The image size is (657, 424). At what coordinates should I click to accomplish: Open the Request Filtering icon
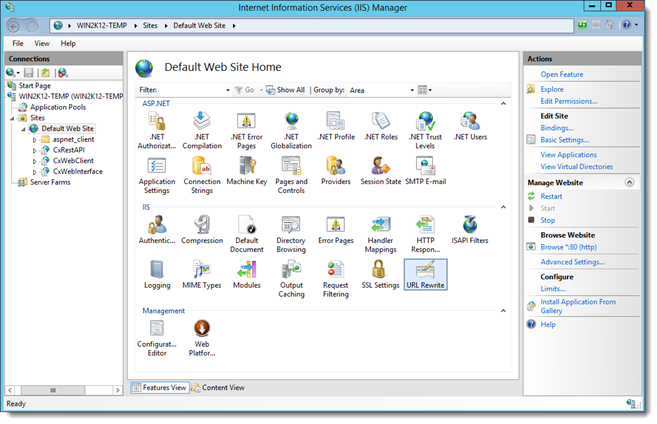(335, 279)
